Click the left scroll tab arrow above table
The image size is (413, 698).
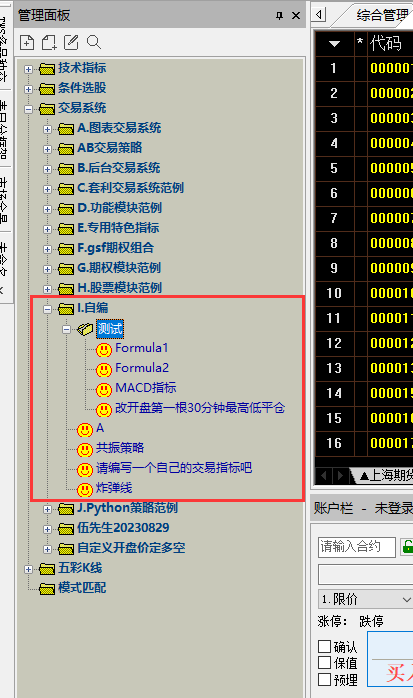tap(319, 14)
